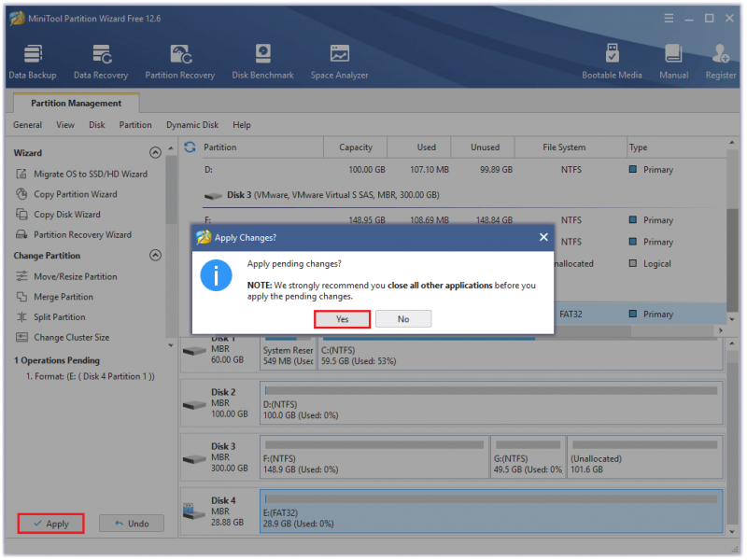Image resolution: width=747 pixels, height=560 pixels.
Task: Open the Dynamic Disk menu
Action: pyautogui.click(x=192, y=125)
